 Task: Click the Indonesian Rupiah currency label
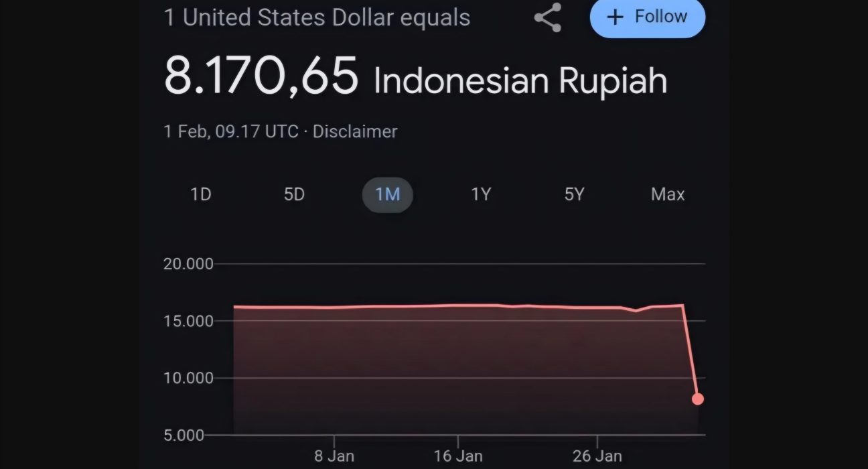tap(520, 81)
